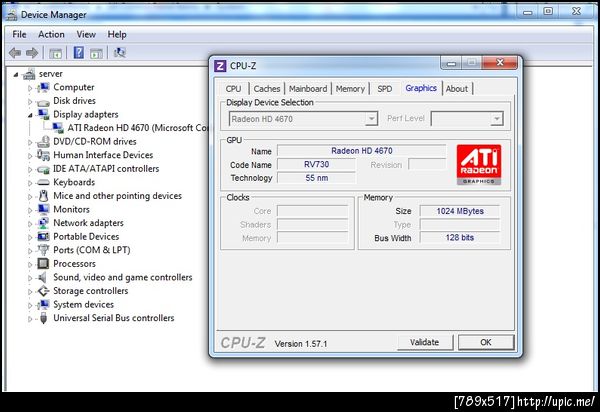The image size is (600, 412).
Task: Expand the Keyboards tree node
Action: point(30,183)
